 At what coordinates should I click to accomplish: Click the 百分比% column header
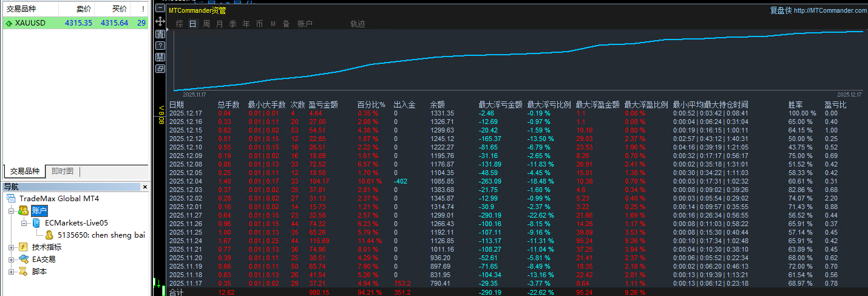point(371,105)
